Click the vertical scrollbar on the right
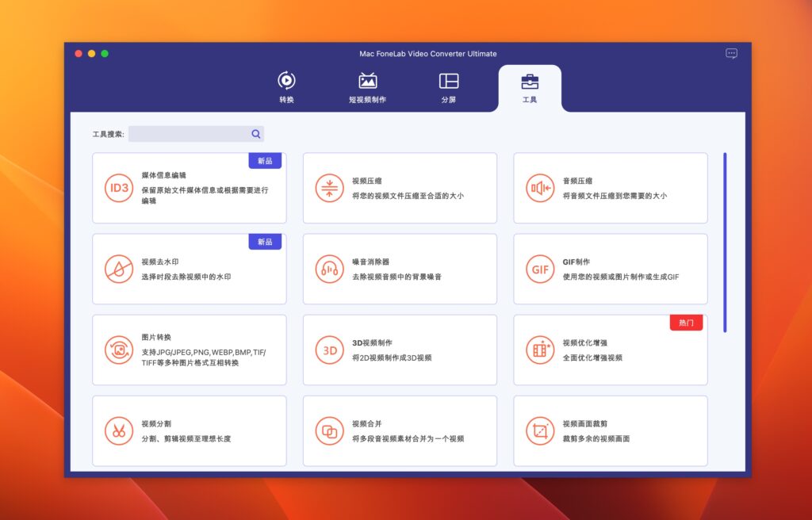This screenshot has height=520, width=812. pos(726,238)
